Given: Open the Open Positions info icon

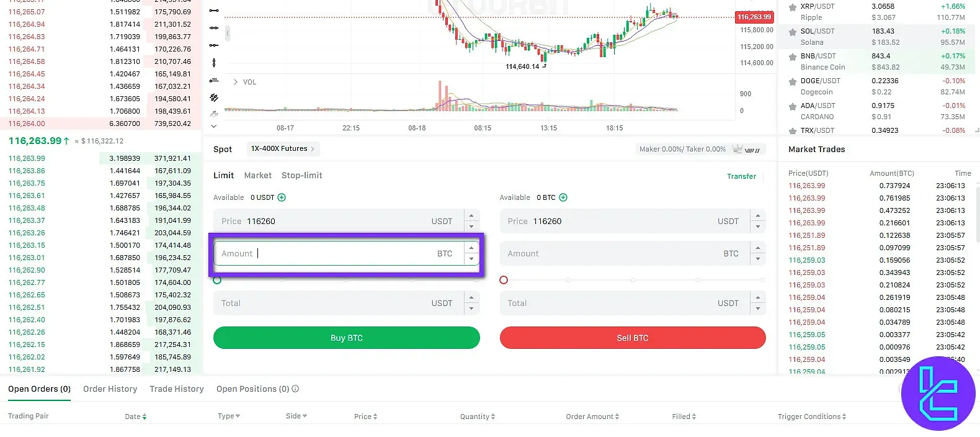Looking at the screenshot, I should pyautogui.click(x=295, y=389).
